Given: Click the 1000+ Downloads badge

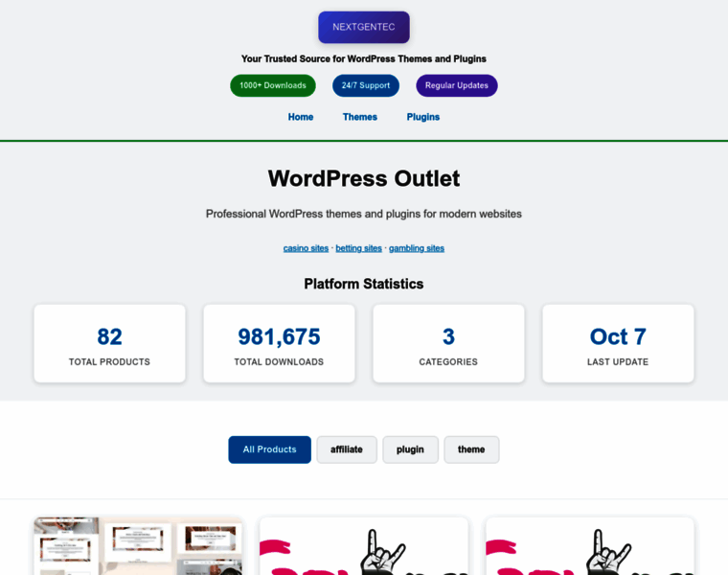Looking at the screenshot, I should pos(273,85).
